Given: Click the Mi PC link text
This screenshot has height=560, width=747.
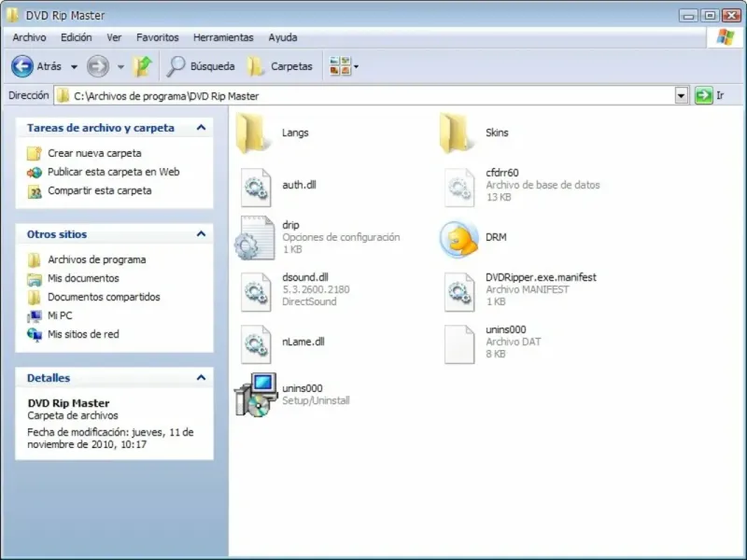Looking at the screenshot, I should point(60,315).
